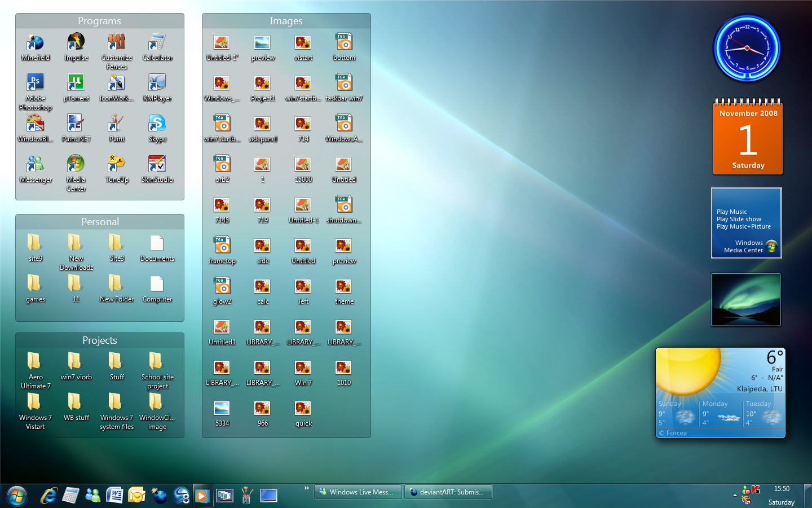Open IconWorkshop from the Programs group

(116, 83)
